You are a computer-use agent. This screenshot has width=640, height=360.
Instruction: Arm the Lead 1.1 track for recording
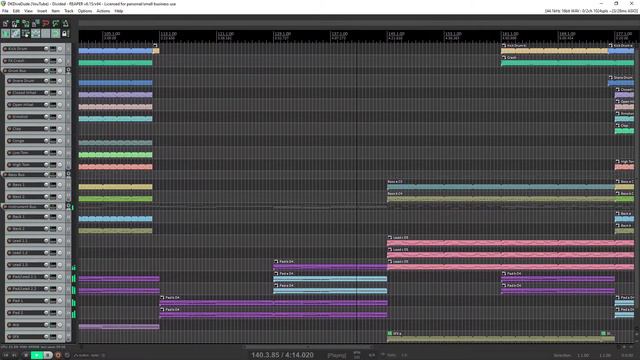tap(9, 241)
